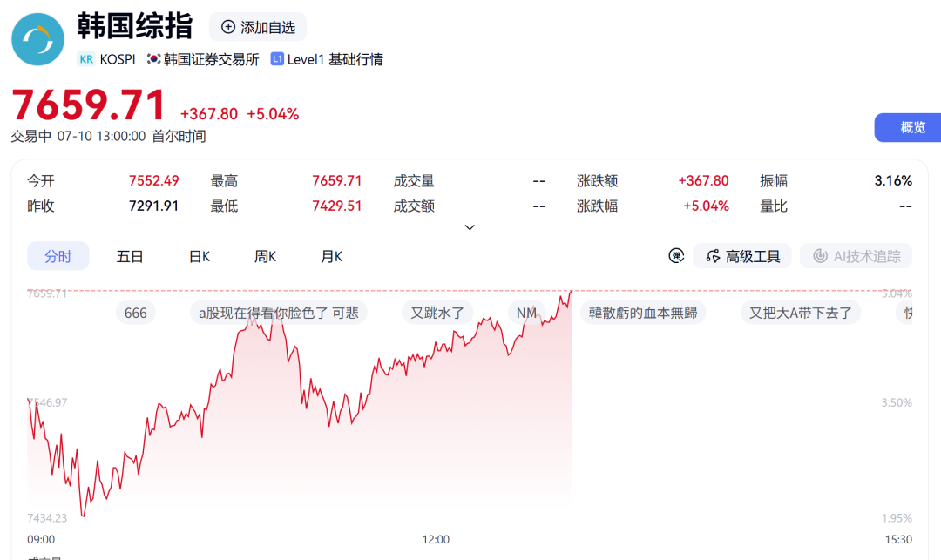Open the 高级工具 button
Screen dimensions: 941x560
tap(742, 256)
